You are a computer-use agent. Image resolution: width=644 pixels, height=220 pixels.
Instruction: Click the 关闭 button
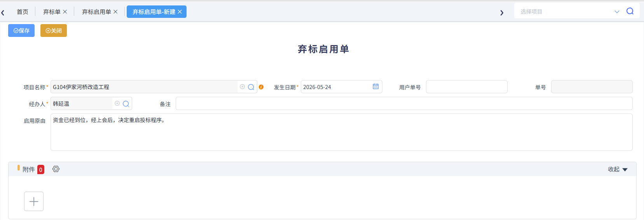coord(54,30)
